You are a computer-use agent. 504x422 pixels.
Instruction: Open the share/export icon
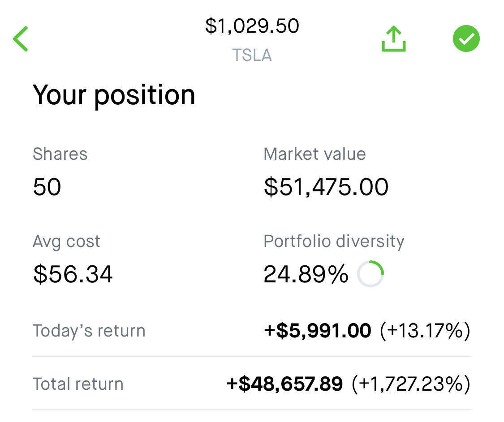click(x=393, y=38)
